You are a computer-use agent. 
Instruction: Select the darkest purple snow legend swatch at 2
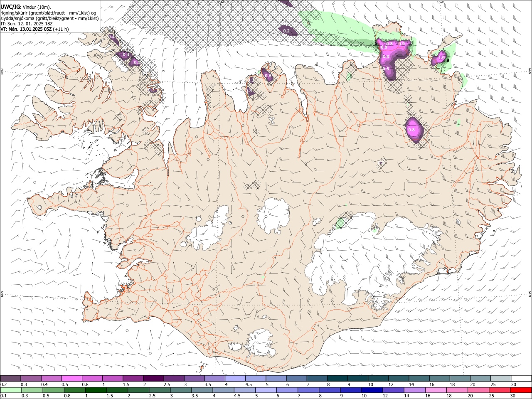coord(153,378)
